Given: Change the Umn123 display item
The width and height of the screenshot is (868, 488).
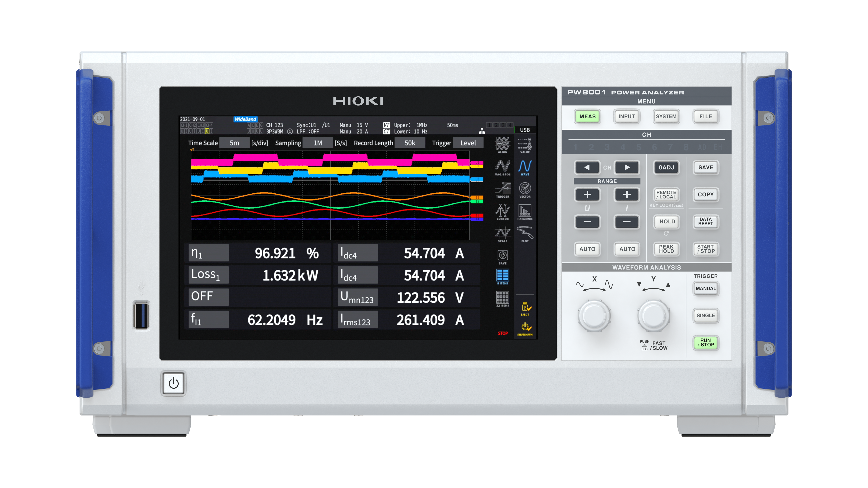Looking at the screenshot, I should click(x=357, y=297).
